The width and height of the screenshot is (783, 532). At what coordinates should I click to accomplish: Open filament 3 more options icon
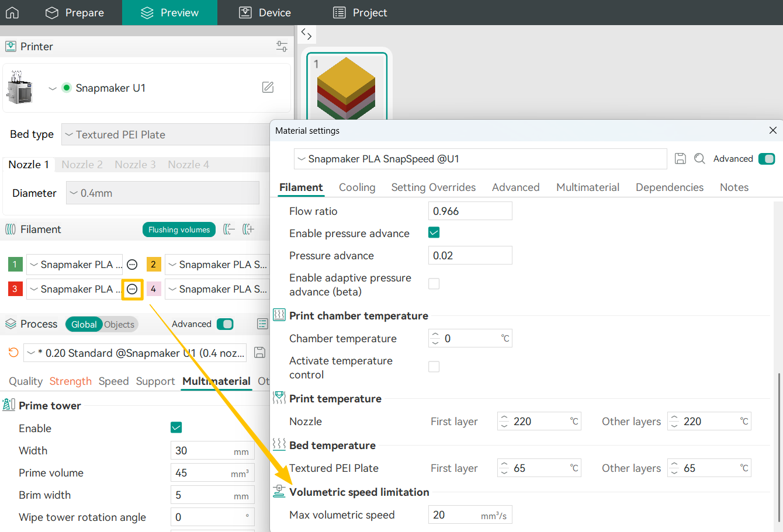coord(133,289)
